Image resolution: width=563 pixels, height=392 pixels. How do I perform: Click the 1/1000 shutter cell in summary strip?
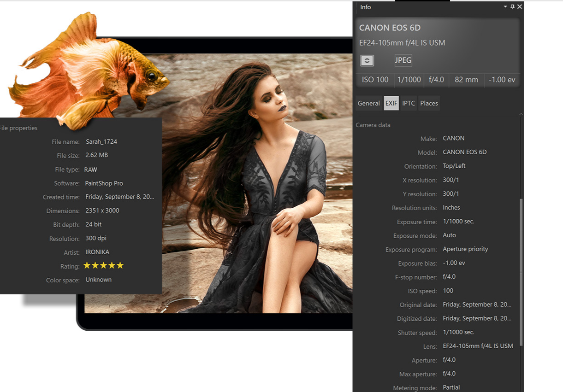point(409,80)
